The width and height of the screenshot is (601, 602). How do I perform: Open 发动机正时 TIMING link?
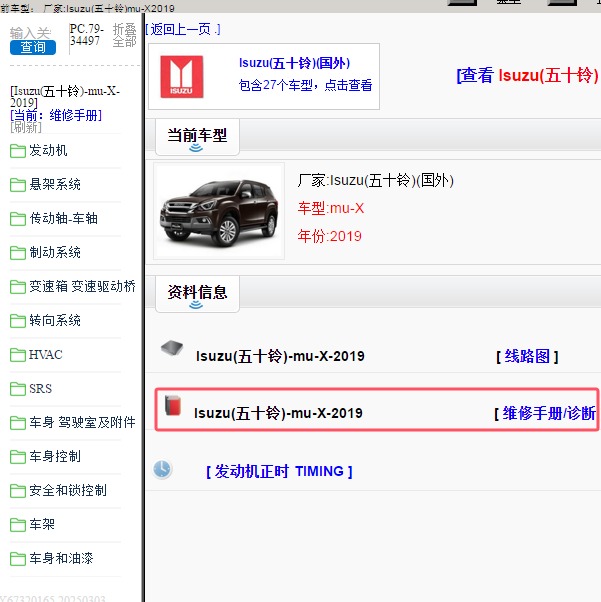[279, 471]
